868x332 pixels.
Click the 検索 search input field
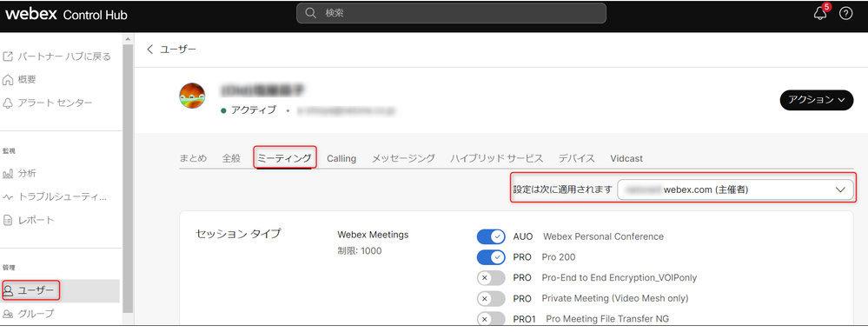pyautogui.click(x=451, y=13)
